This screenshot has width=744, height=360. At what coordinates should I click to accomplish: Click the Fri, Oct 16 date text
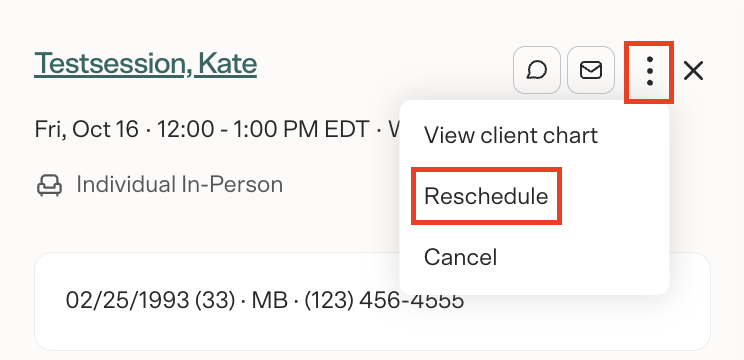click(86, 129)
